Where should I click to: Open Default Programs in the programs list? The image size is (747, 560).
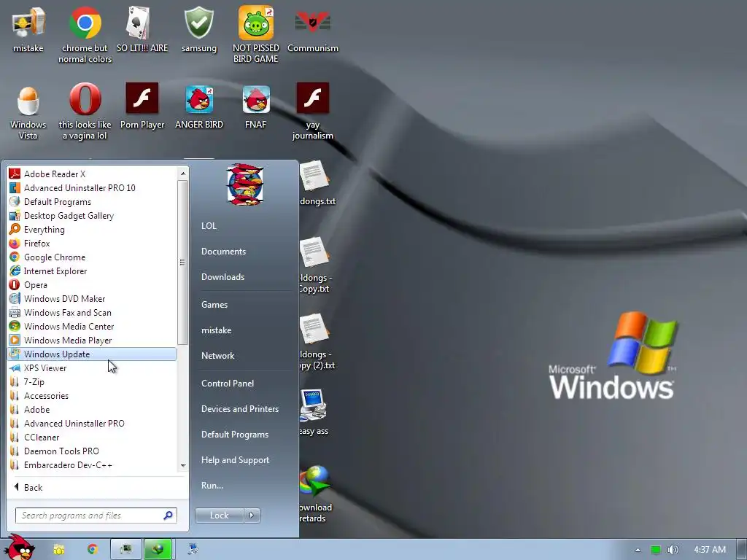tap(92, 201)
